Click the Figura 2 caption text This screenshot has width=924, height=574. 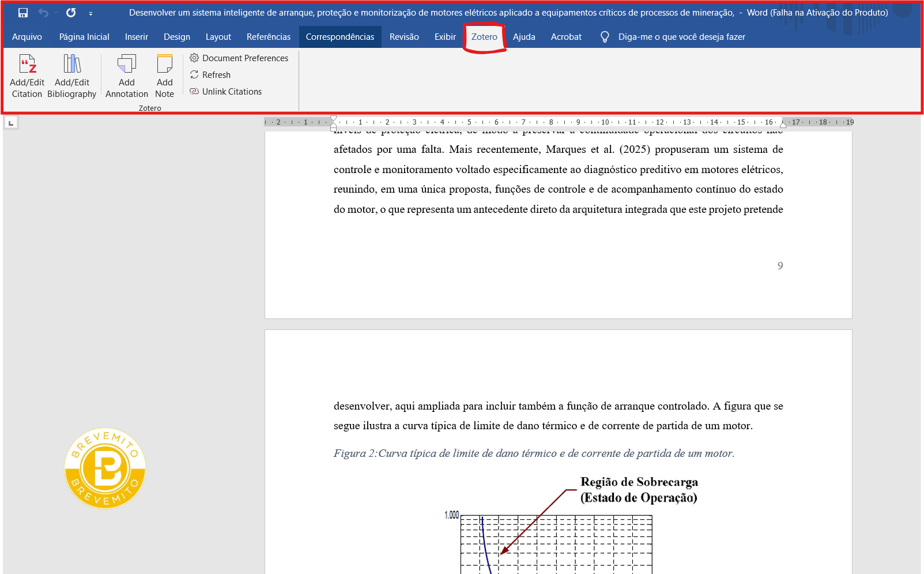(x=534, y=453)
